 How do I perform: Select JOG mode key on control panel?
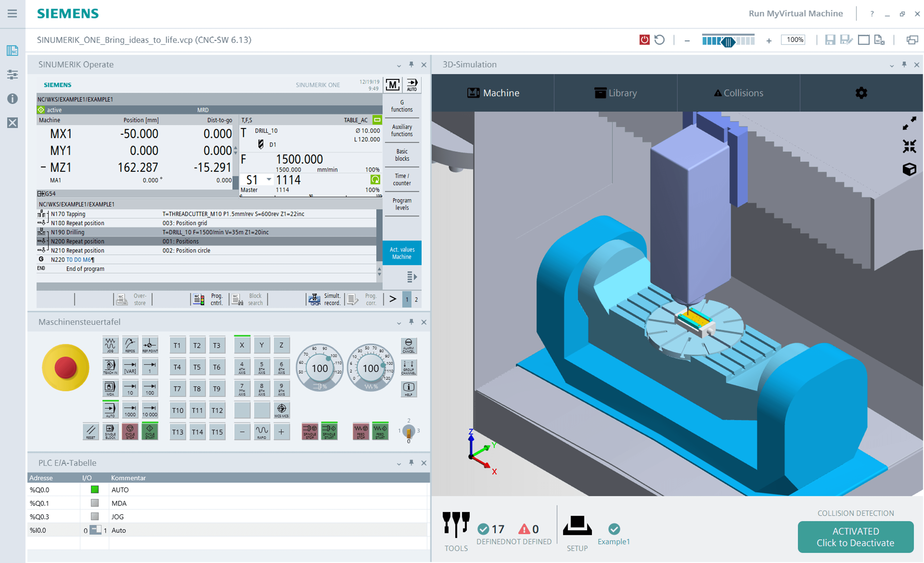click(110, 345)
